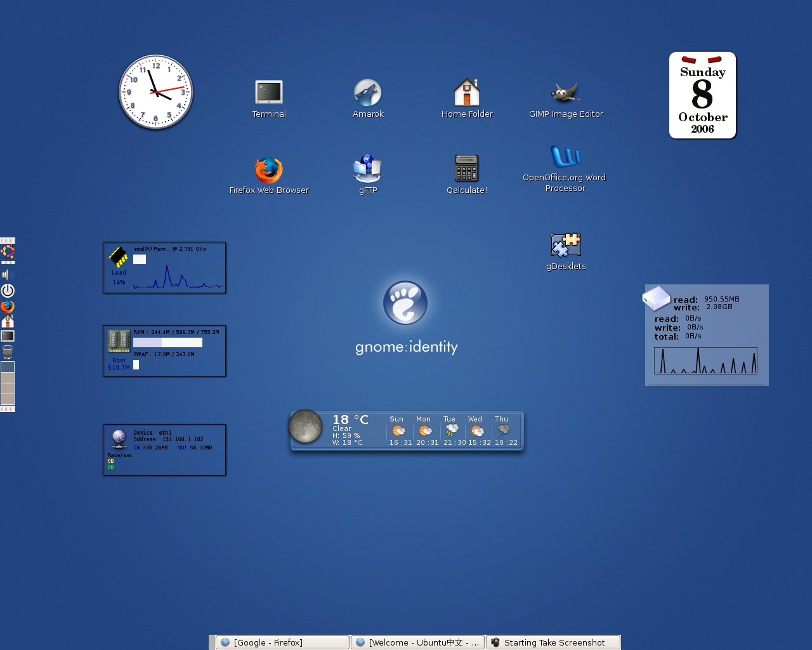812x650 pixels.
Task: Click the 'Device: eth1' text
Action: click(x=152, y=432)
